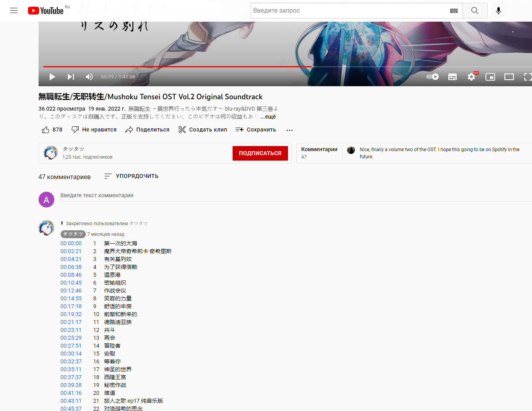Click the search magnifier button
Image resolution: width=532 pixels, height=411 pixels.
[x=475, y=11]
